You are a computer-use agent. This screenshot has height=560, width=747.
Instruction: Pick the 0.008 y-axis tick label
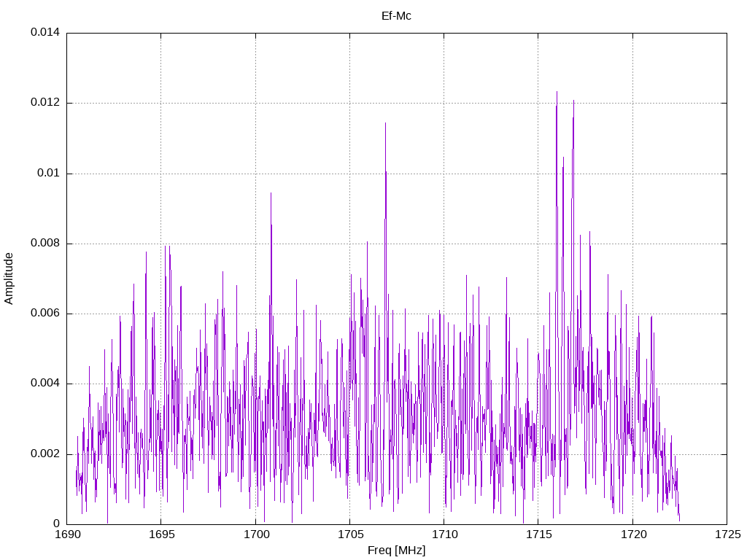click(x=44, y=244)
